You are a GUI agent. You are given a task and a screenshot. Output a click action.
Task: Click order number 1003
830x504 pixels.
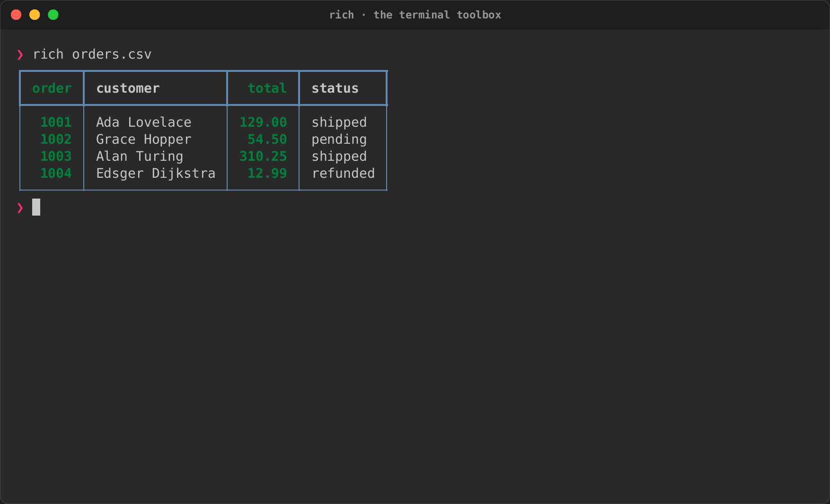coord(56,156)
